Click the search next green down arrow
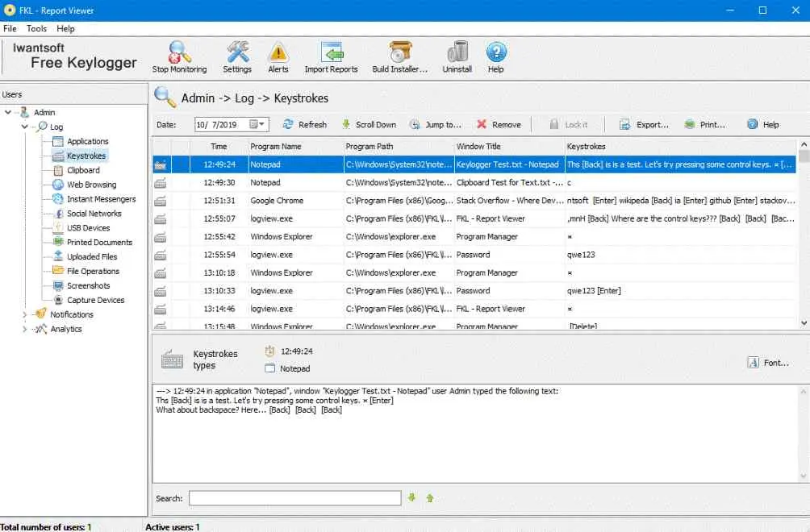 click(x=411, y=498)
